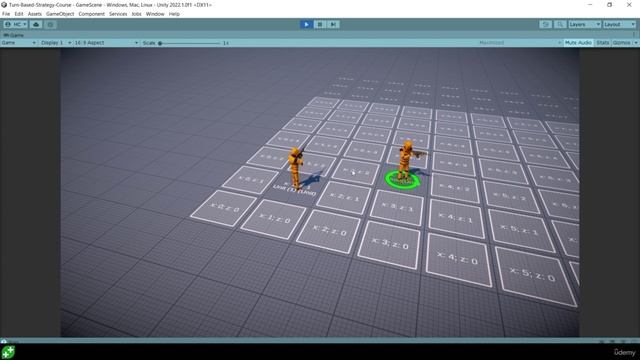Click the Step frame button

click(x=333, y=24)
